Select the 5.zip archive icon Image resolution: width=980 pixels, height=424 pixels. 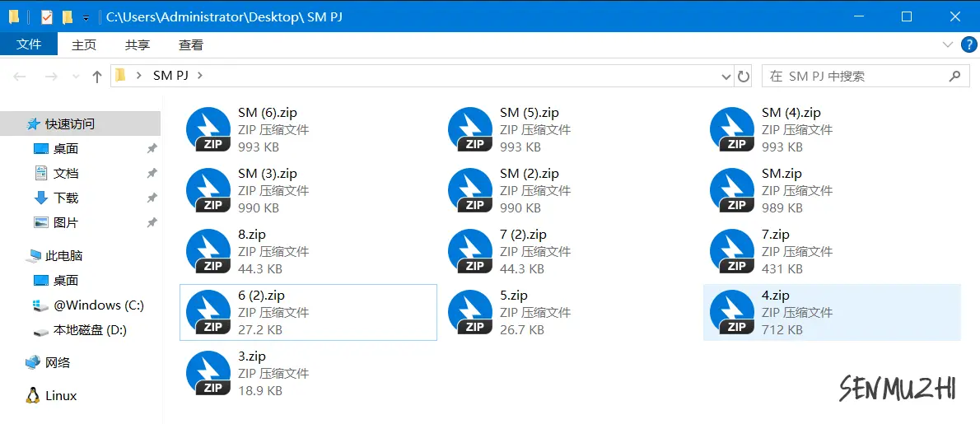tap(470, 313)
